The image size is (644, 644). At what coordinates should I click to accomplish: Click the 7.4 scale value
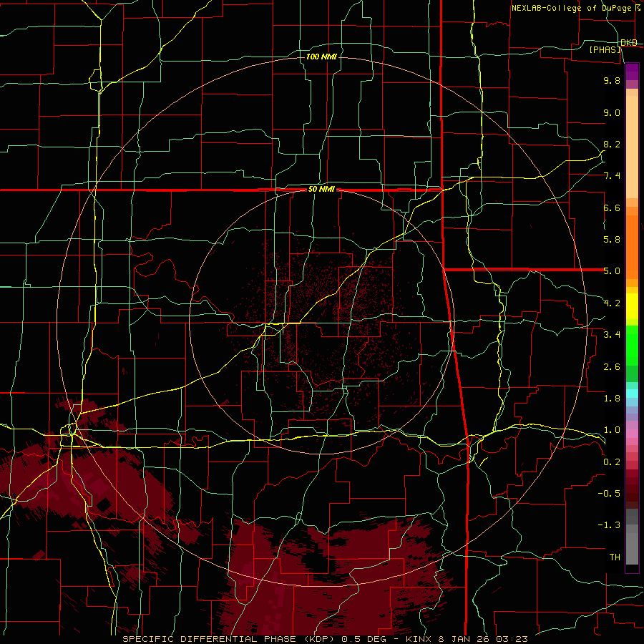pos(612,176)
